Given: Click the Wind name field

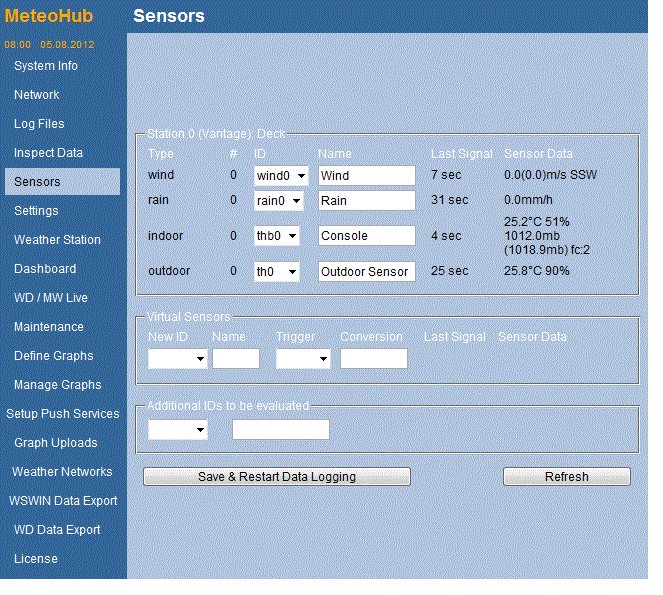Looking at the screenshot, I should tap(367, 175).
